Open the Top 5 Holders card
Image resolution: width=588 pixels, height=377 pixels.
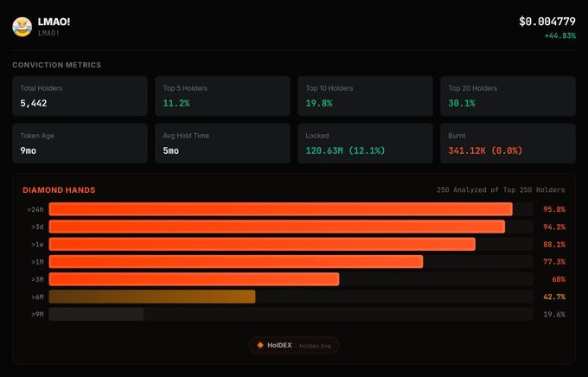point(223,96)
